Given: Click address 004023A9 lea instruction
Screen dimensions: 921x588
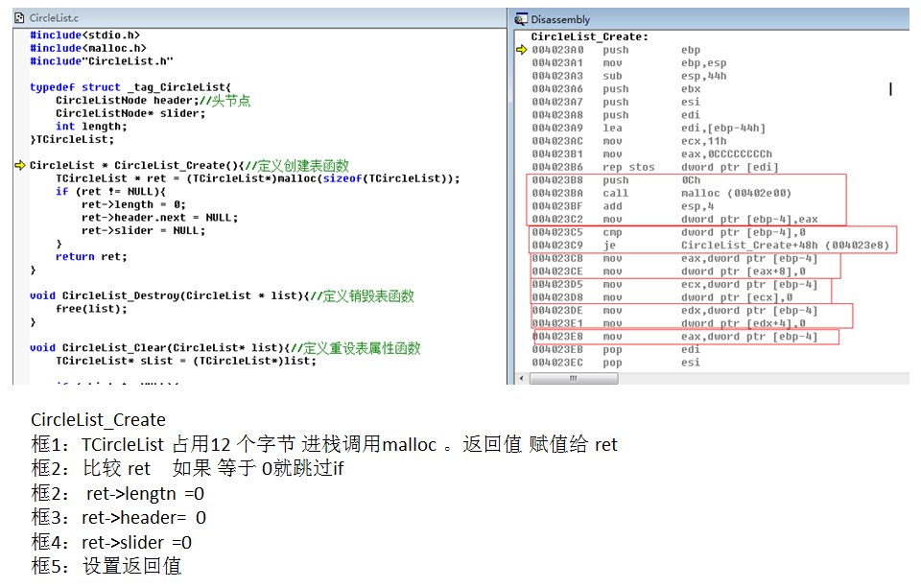Looking at the screenshot, I should 649,128.
